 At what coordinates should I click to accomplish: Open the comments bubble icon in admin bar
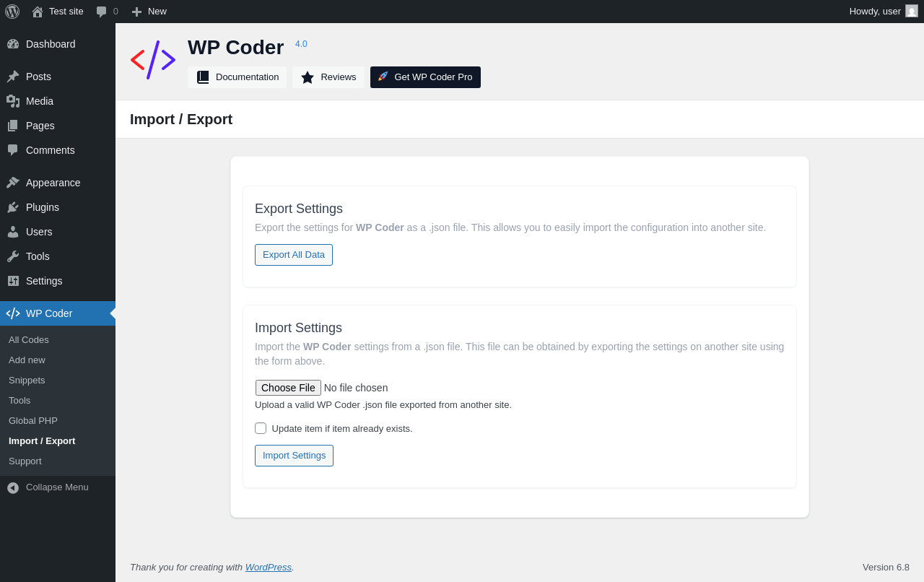point(102,12)
